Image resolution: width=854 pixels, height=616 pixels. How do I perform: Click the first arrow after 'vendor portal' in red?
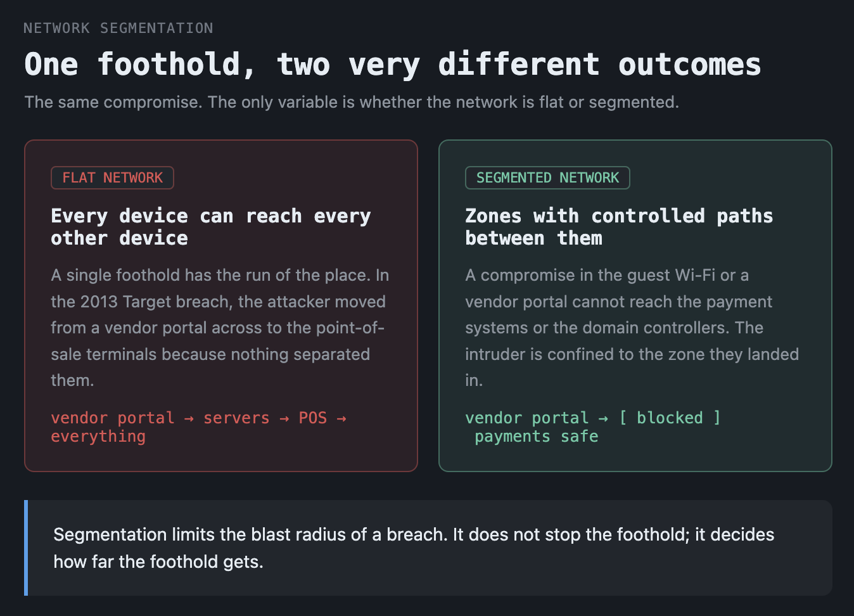coord(189,418)
